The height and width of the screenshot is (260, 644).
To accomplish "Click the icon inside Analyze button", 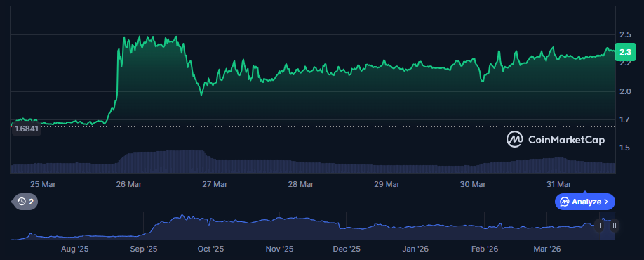I will coord(565,202).
